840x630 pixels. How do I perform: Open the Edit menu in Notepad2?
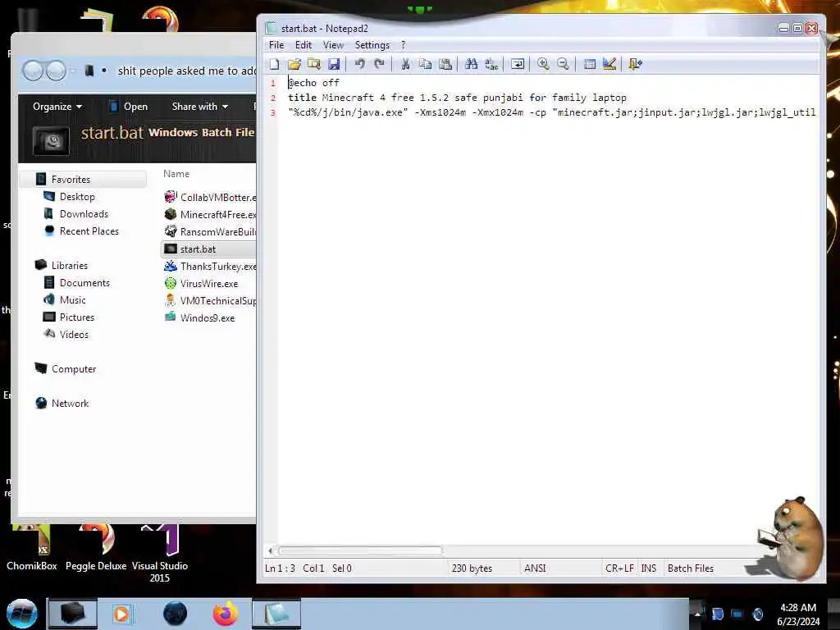(x=304, y=45)
